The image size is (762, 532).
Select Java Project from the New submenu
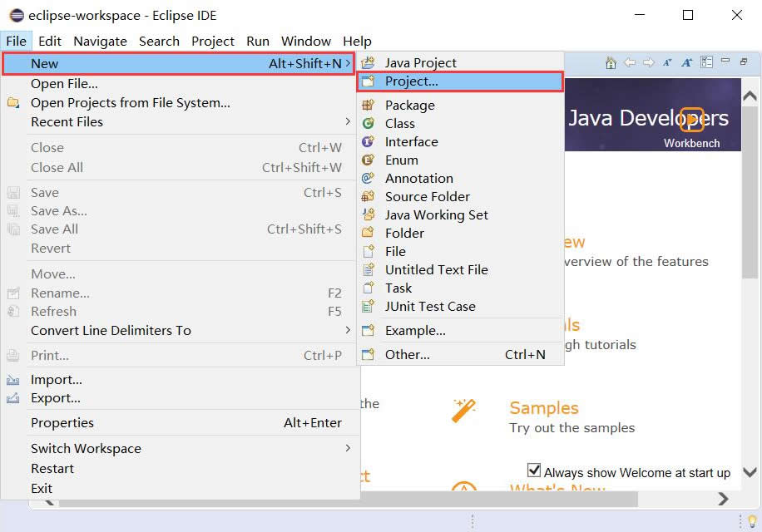pyautogui.click(x=420, y=62)
